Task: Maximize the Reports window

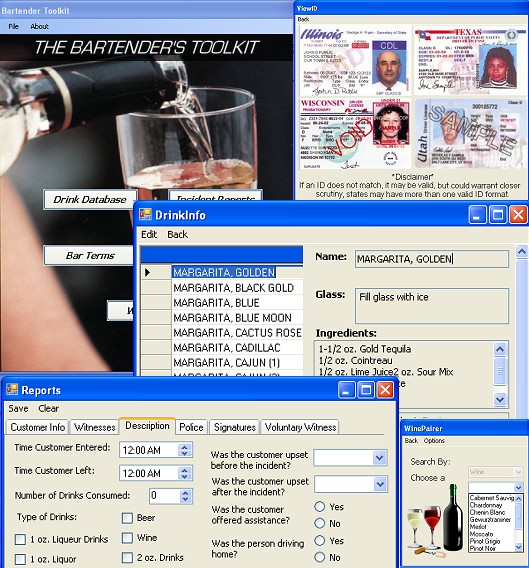Action: (366, 390)
